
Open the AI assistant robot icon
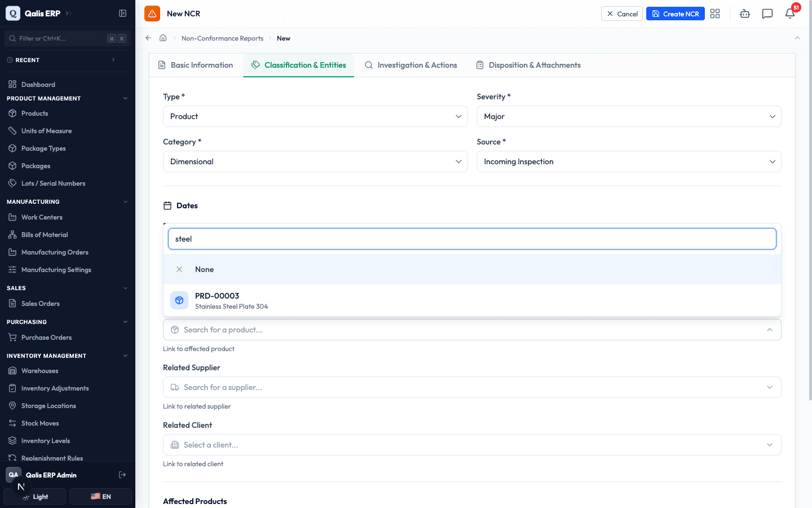tap(745, 14)
